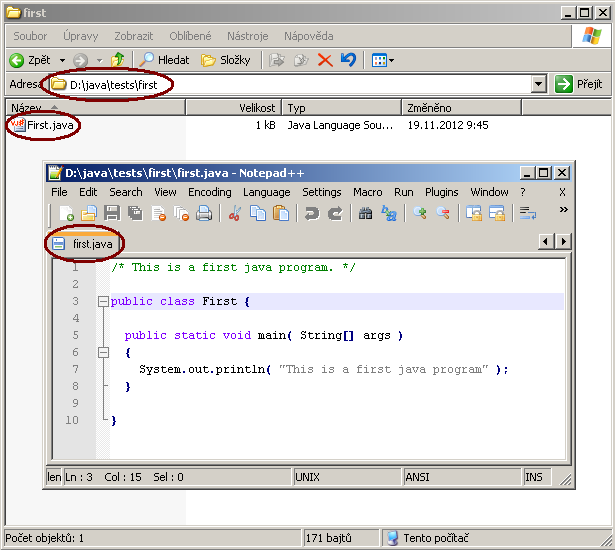This screenshot has height=550, width=615.
Task: Click the Undo icon in Notepad++
Action: 312,214
